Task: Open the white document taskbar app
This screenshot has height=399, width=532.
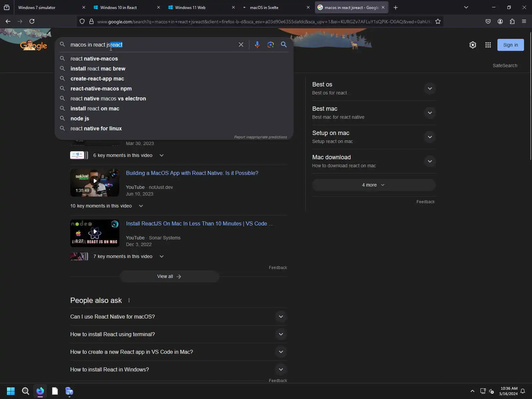Action: point(55,391)
